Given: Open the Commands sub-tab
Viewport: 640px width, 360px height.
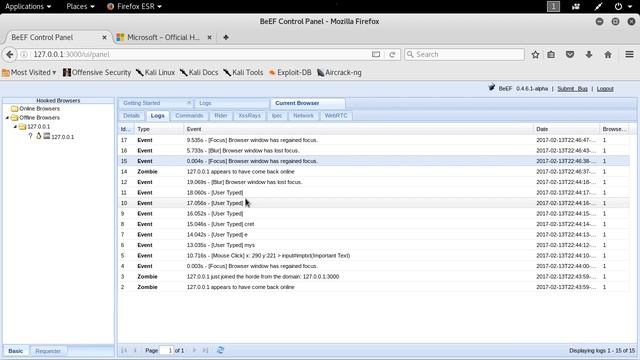Looking at the screenshot, I should tap(189, 116).
